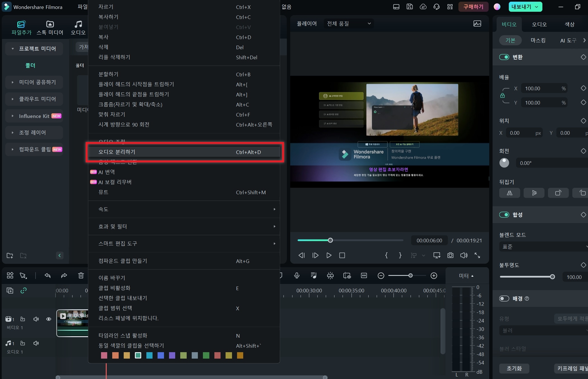This screenshot has height=379, width=588.
Task: Undo the last action in timeline toolbar
Action: (48, 276)
